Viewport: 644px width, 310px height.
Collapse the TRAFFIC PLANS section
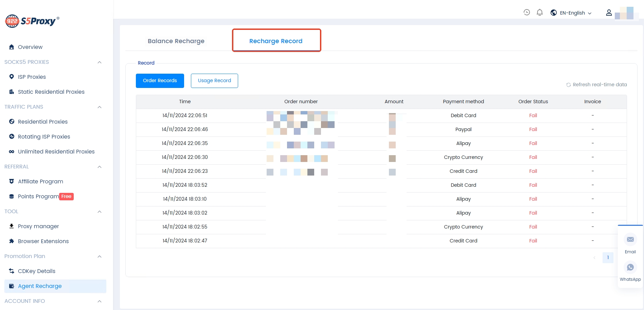100,107
